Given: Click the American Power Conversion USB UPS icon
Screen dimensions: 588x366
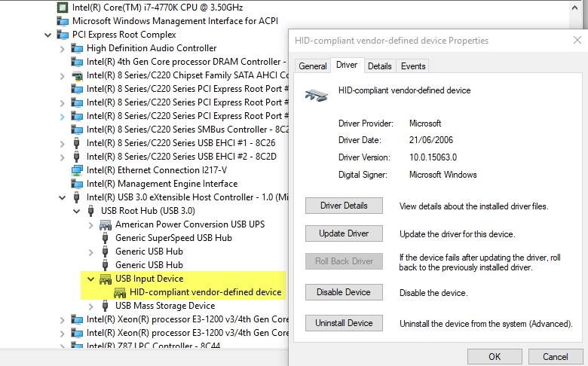Looking at the screenshot, I should click(x=106, y=224).
